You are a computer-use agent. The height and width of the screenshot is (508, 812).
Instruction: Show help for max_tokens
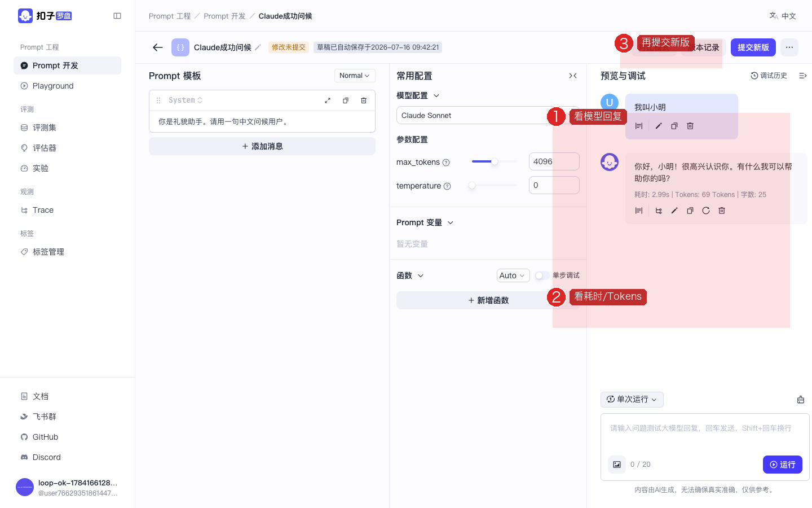click(x=446, y=163)
